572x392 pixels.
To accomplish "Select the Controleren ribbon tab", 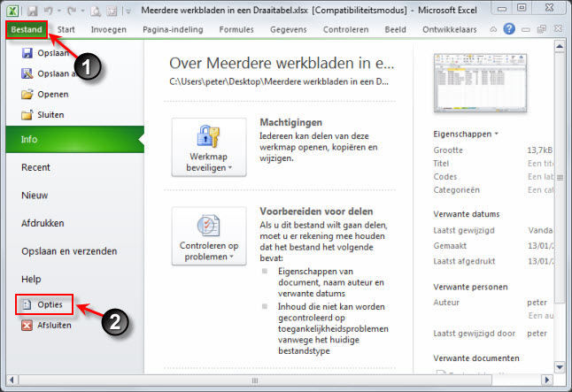I will (x=346, y=29).
